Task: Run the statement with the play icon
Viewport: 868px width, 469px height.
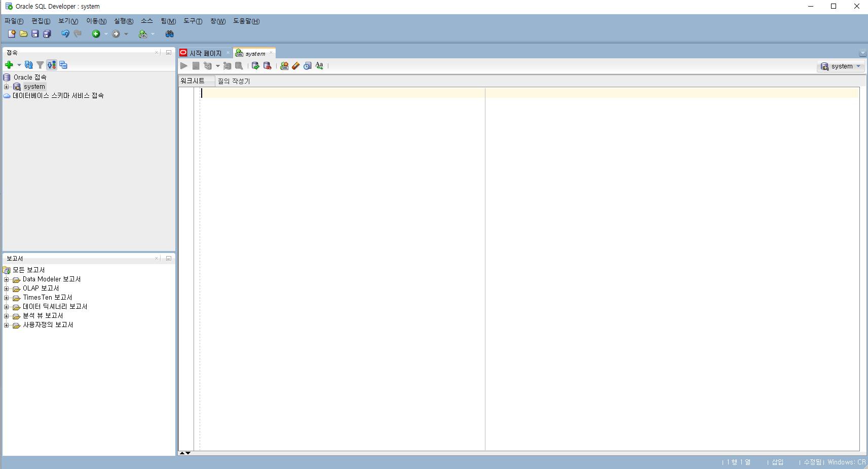Action: [x=184, y=66]
